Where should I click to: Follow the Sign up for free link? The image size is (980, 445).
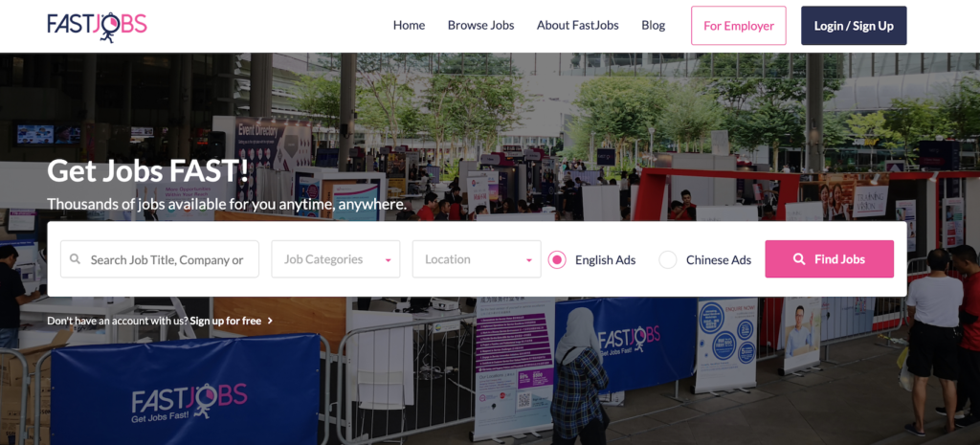pos(226,321)
